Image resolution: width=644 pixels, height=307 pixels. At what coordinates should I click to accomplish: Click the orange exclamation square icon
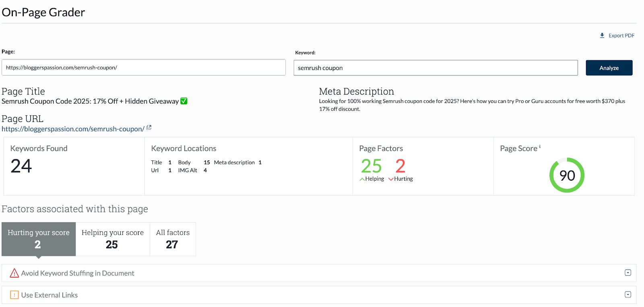(x=14, y=295)
